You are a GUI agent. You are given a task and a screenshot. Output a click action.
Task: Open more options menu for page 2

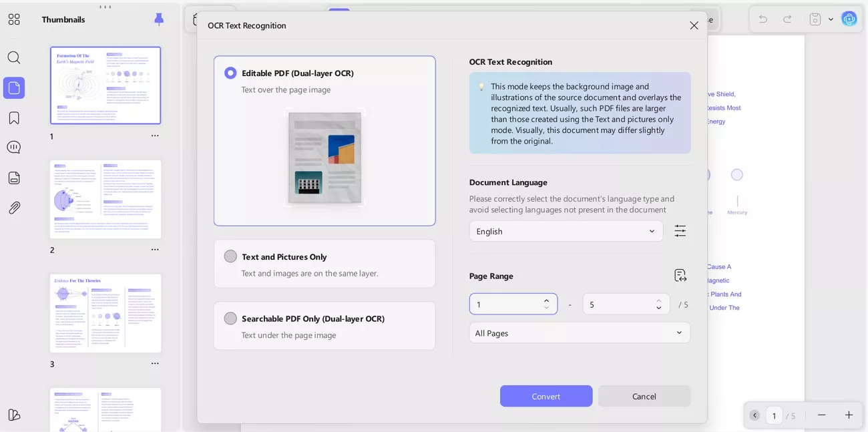155,250
